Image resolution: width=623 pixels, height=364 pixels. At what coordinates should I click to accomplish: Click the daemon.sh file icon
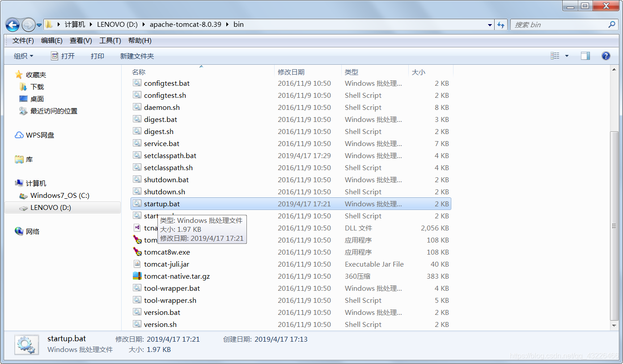click(137, 107)
